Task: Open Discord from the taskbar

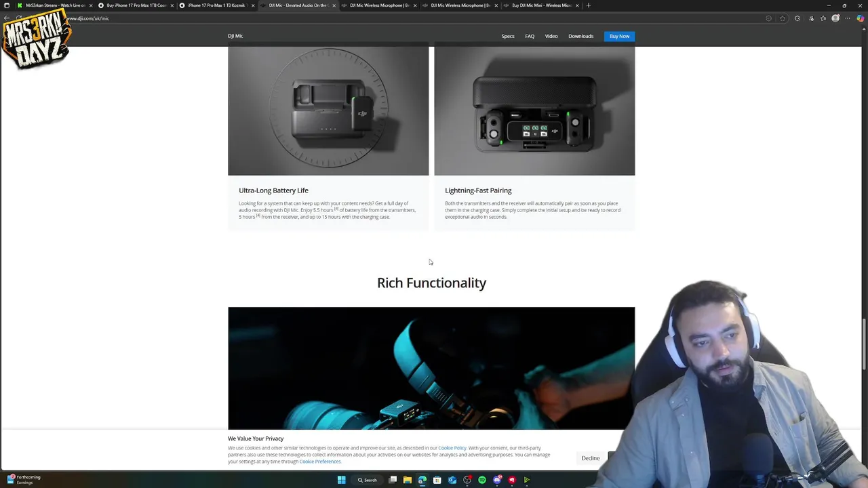Action: pos(497,480)
